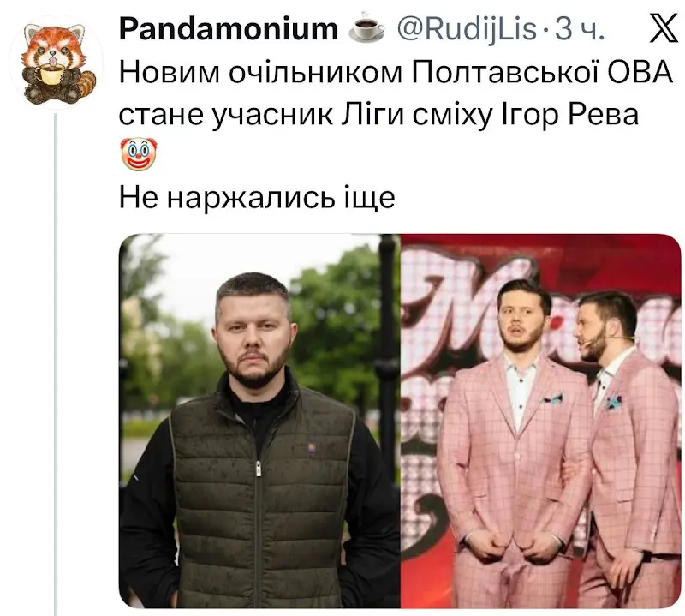Click the coffee cup emoji beside Pandamonium
685x616 pixels.
click(x=367, y=30)
